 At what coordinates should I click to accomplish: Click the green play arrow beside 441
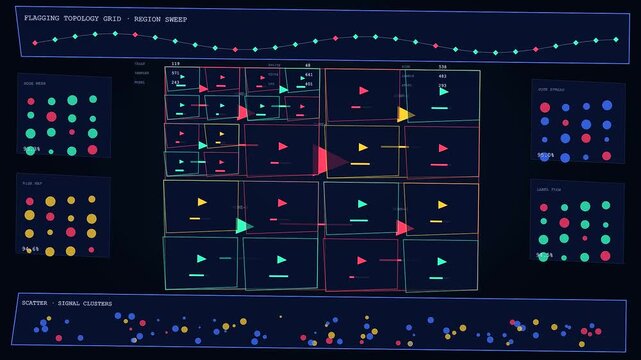[303, 78]
